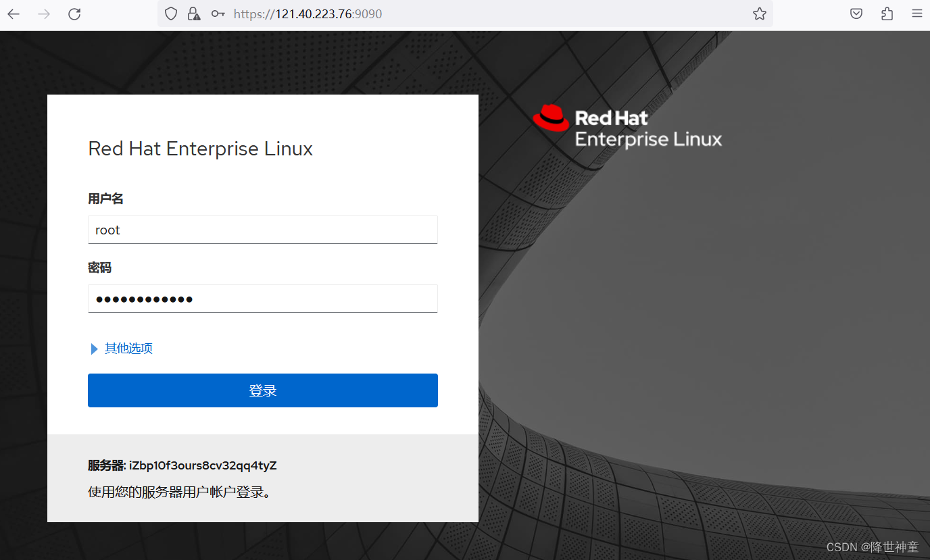The height and width of the screenshot is (560, 930).
Task: Open the browser hamburger menu
Action: tap(917, 14)
